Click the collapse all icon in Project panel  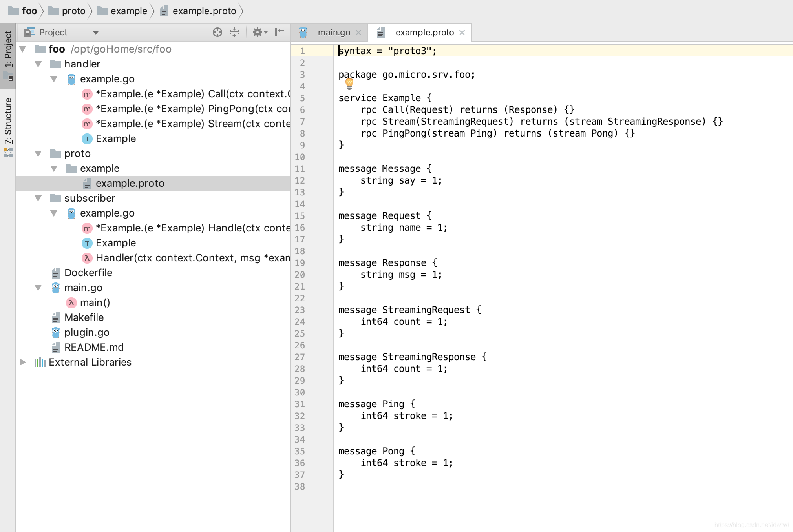234,32
